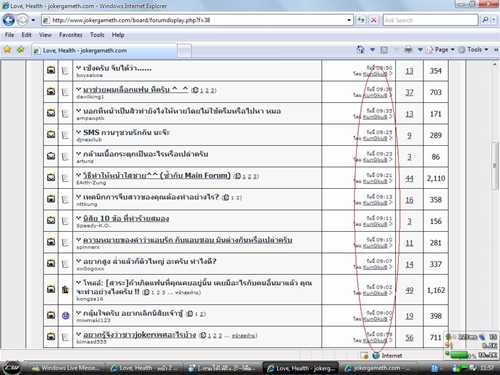Open the thread title containing SMS
The height and width of the screenshot is (375, 500).
tap(126, 132)
